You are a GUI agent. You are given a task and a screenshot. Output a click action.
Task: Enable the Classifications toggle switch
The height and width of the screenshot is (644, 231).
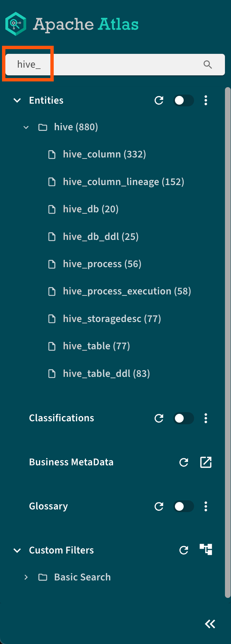(183, 418)
